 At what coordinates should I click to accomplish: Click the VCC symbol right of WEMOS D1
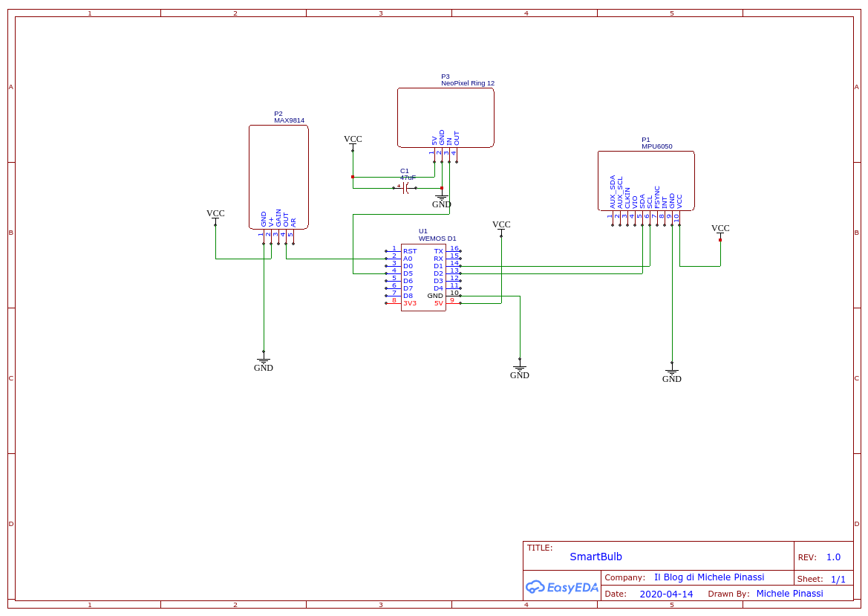pyautogui.click(x=501, y=227)
